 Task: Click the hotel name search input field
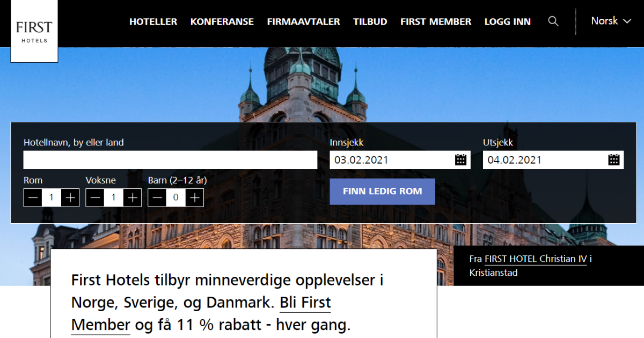pos(170,159)
